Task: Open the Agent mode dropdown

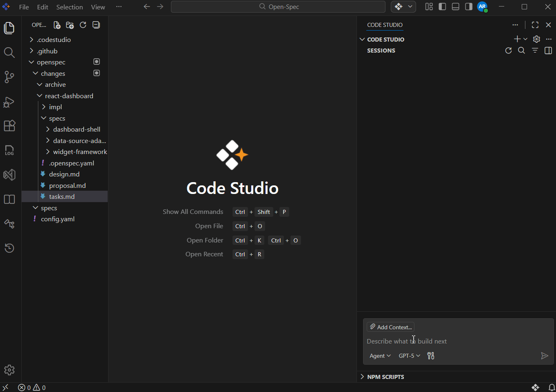Action: (x=380, y=356)
